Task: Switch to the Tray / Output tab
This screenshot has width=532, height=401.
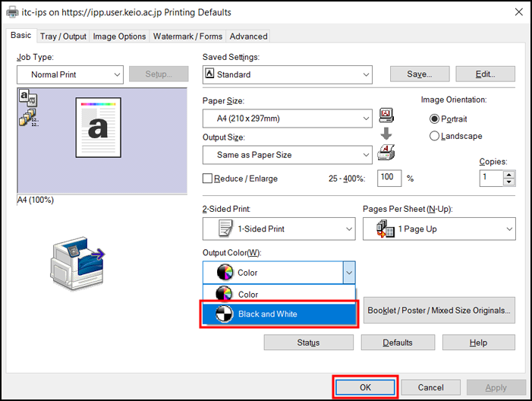Action: 63,36
